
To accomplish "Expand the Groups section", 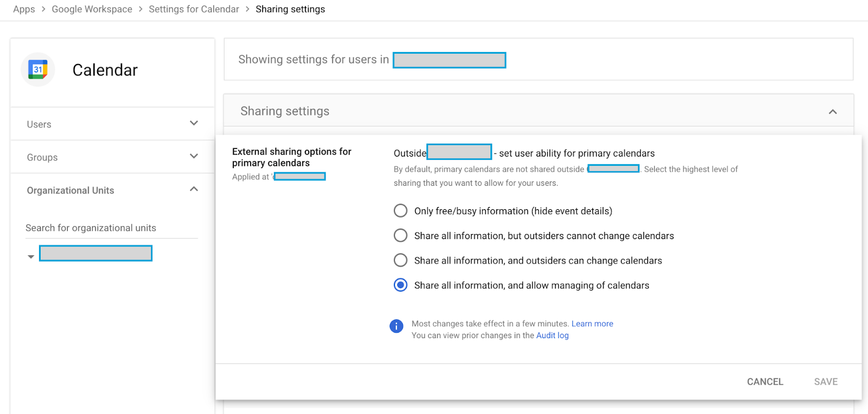I will [194, 157].
